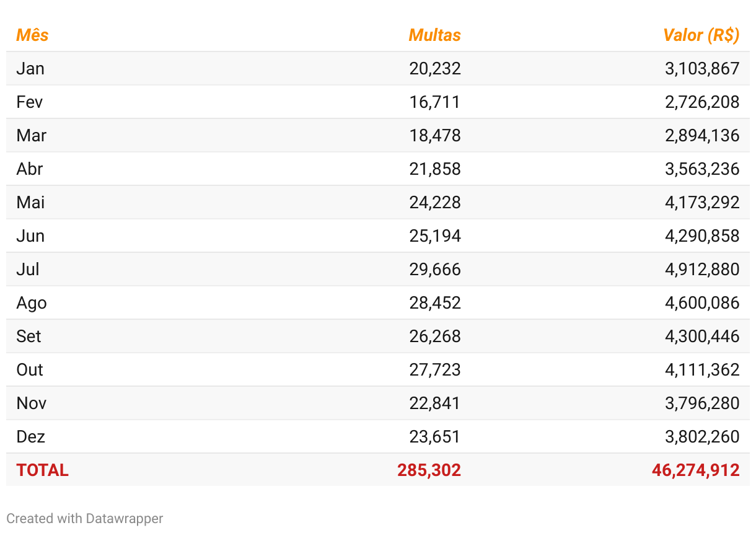The width and height of the screenshot is (756, 533).
Task: Click the Jun value 4,290,858
Action: pyautogui.click(x=702, y=236)
